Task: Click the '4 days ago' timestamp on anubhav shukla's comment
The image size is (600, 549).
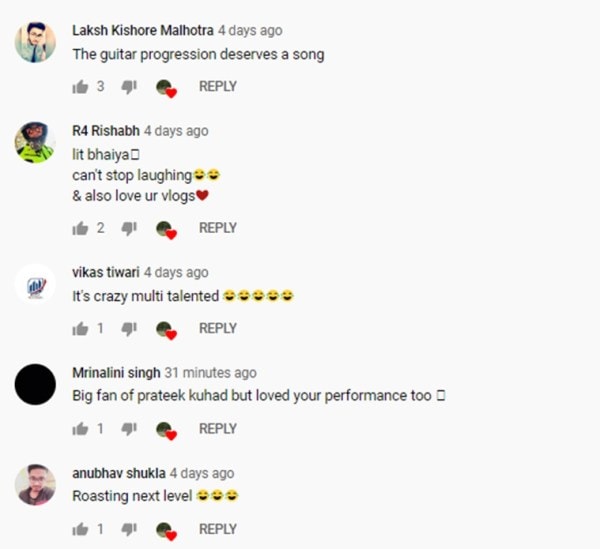Action: [x=202, y=473]
